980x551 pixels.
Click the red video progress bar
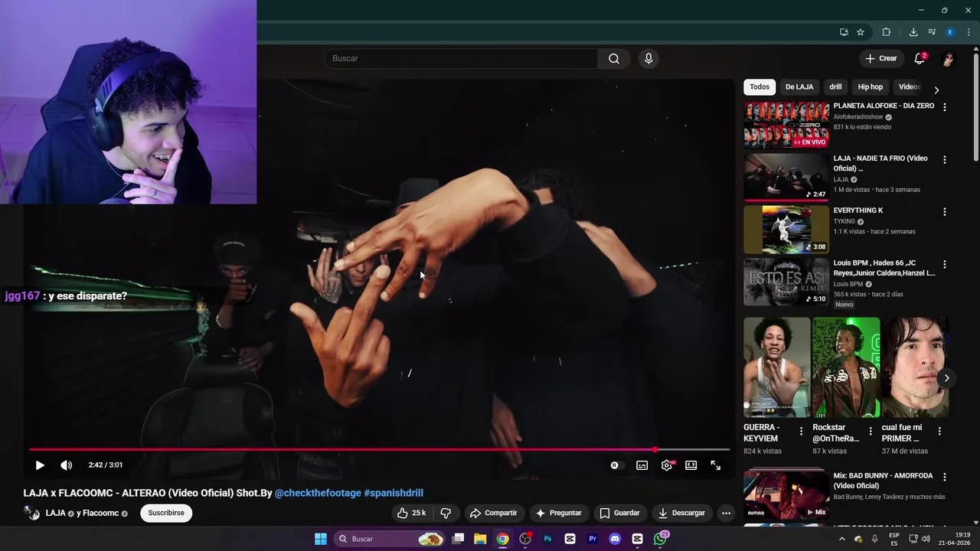pos(379,450)
